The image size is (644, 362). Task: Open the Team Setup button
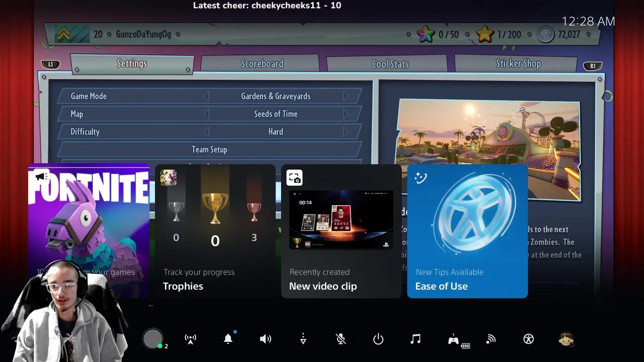[x=209, y=149]
